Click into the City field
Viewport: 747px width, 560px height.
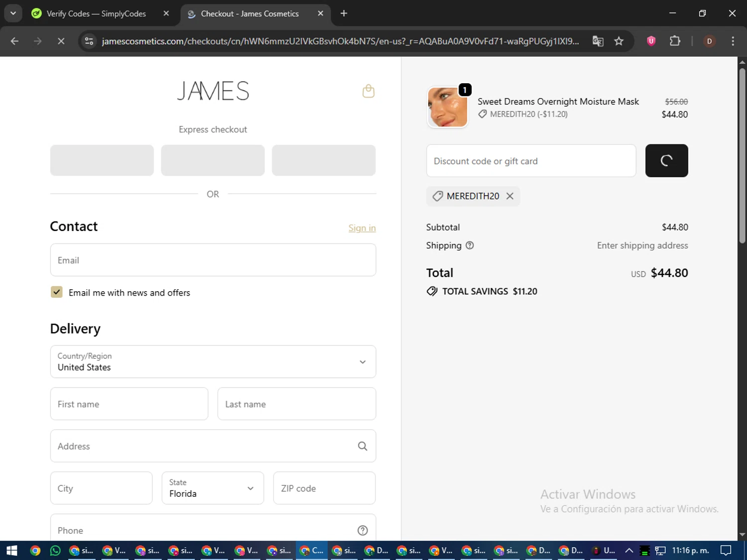101,488
